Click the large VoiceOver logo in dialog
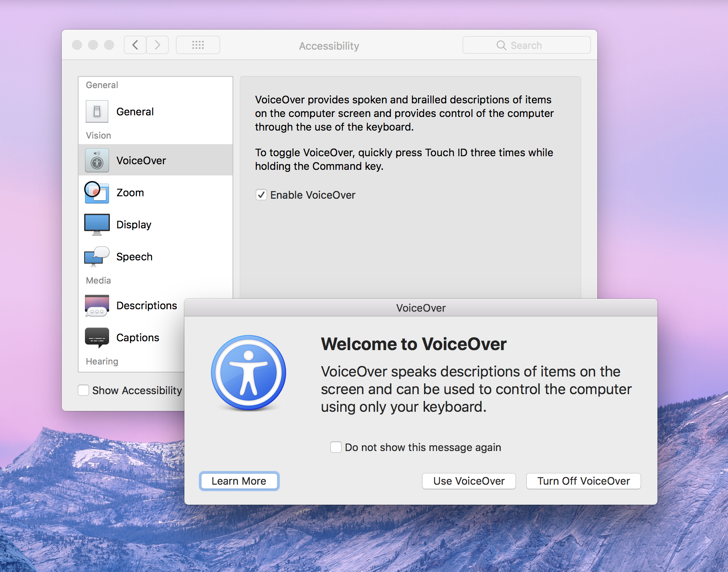 coord(249,373)
